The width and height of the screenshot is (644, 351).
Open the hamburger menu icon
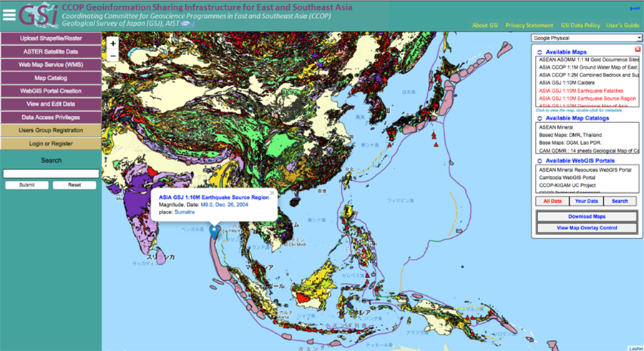point(9,15)
